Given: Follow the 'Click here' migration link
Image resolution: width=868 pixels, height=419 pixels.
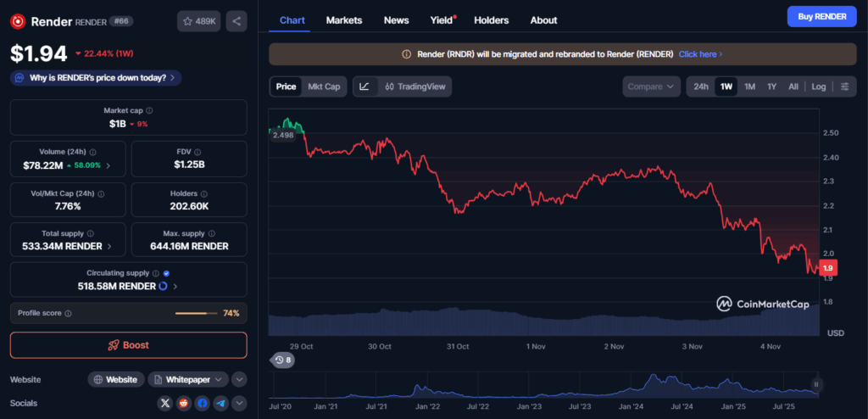Looking at the screenshot, I should [700, 54].
